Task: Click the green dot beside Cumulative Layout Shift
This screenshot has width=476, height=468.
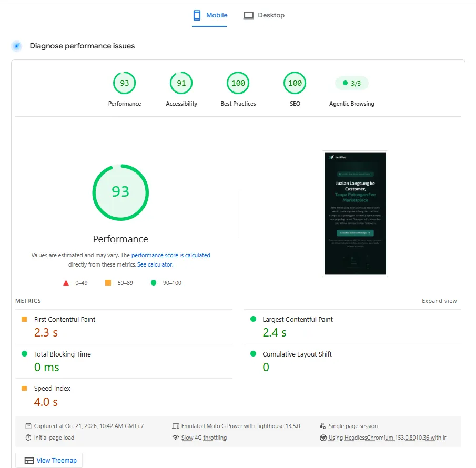Action: (x=253, y=353)
